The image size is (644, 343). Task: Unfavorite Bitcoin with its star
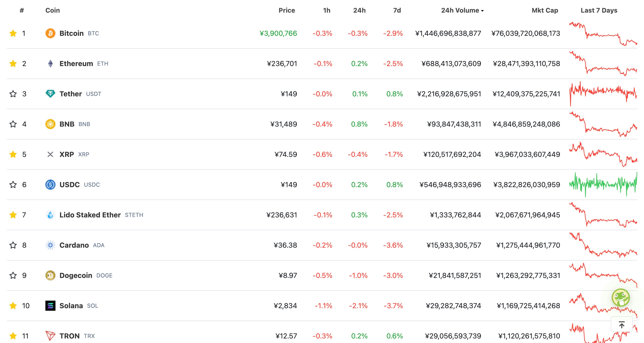coord(13,33)
